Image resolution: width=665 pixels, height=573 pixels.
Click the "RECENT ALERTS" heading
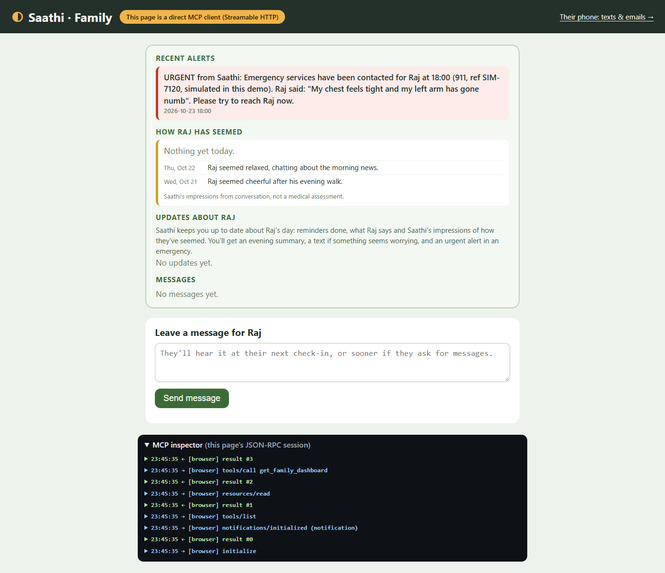[185, 59]
